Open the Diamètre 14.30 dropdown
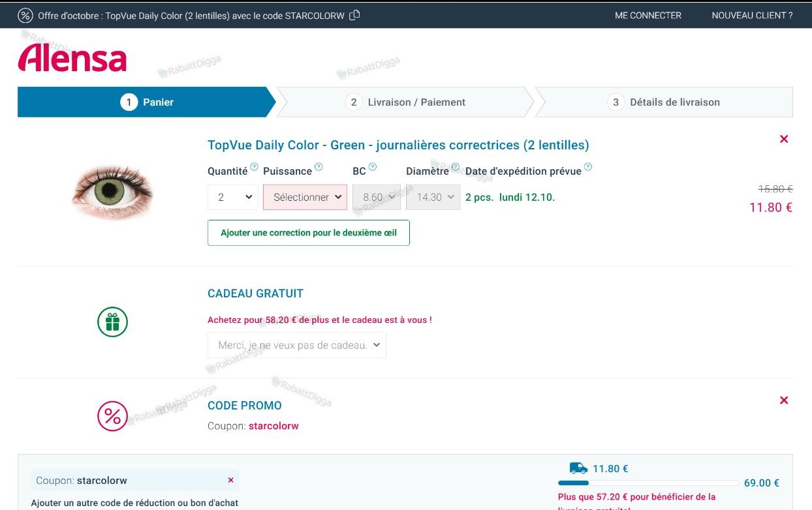The image size is (812, 510). (433, 197)
